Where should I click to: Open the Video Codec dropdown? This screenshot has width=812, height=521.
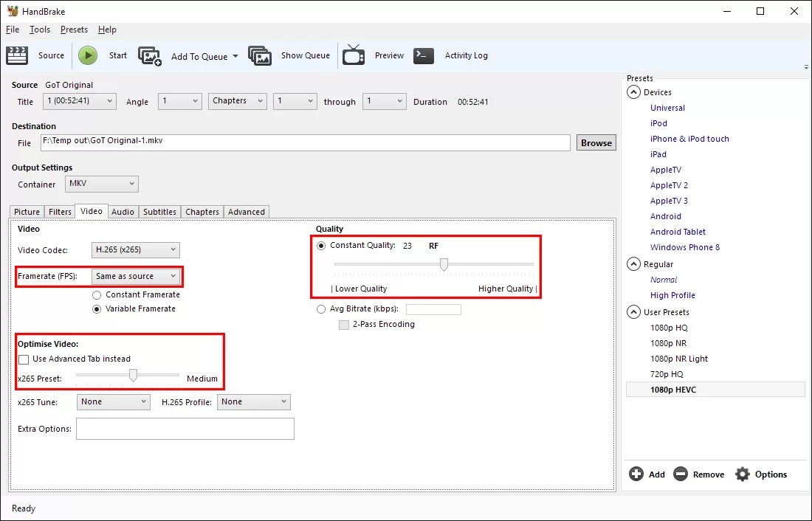coord(134,249)
